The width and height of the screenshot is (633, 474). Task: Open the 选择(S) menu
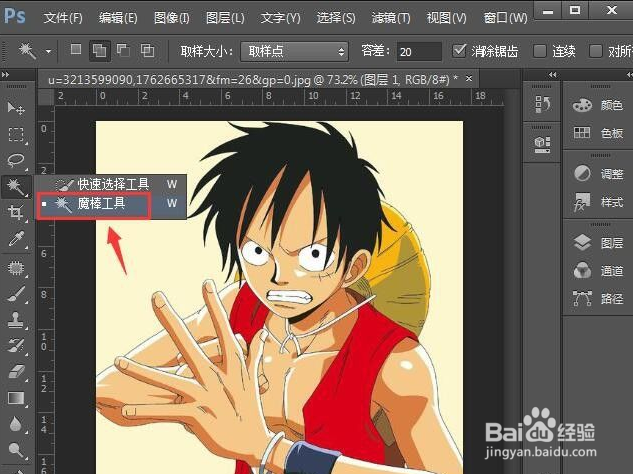[x=335, y=18]
